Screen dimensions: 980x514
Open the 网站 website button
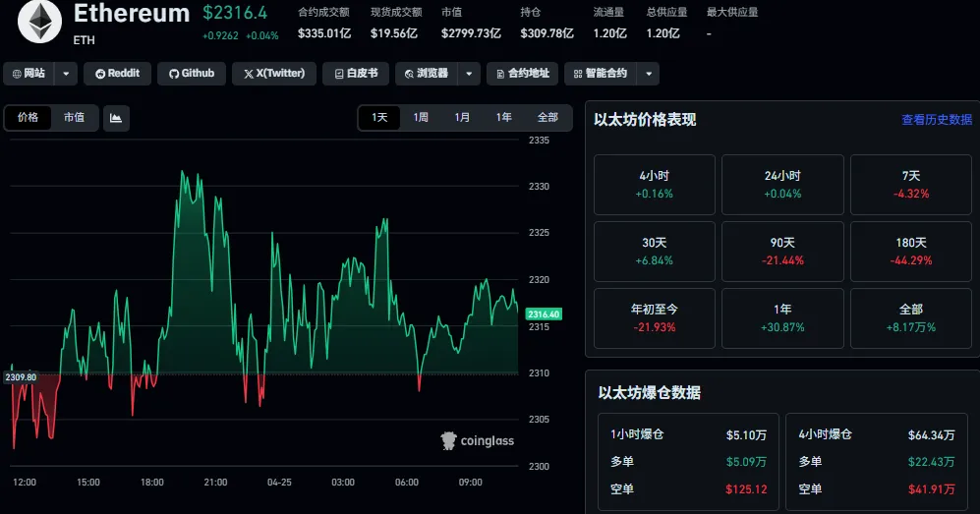[x=29, y=74]
